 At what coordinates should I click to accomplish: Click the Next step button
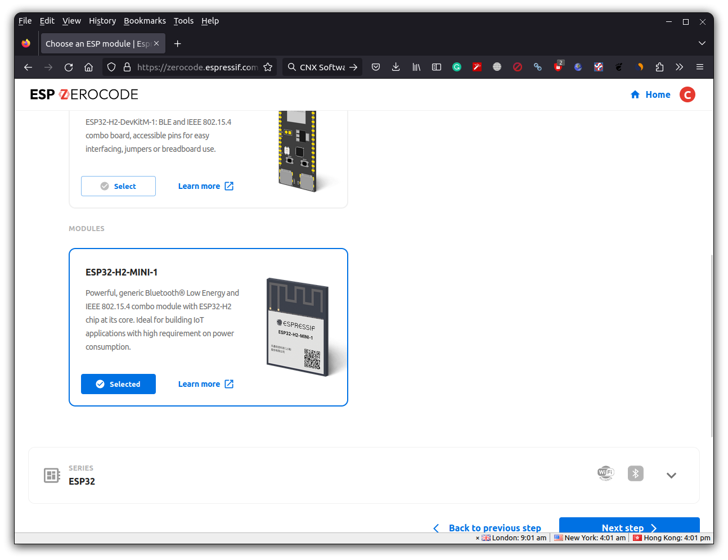pos(630,525)
